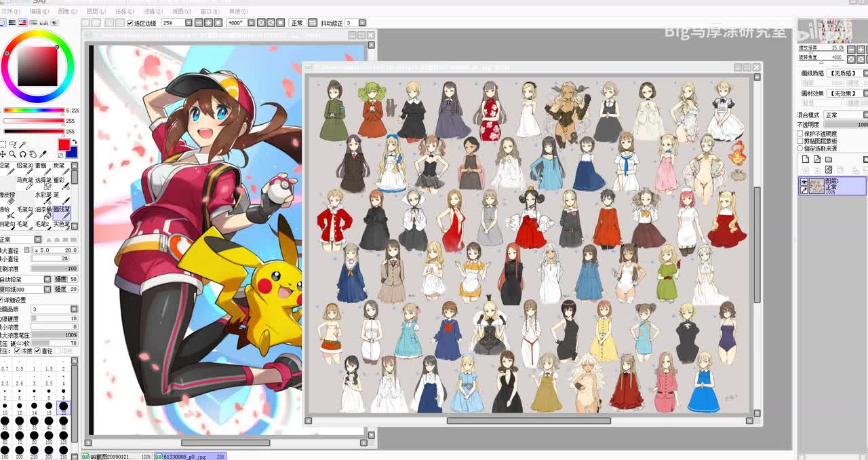Screen dimensions: 868x460
Task: Open the 图像 Image menu
Action: click(x=68, y=12)
